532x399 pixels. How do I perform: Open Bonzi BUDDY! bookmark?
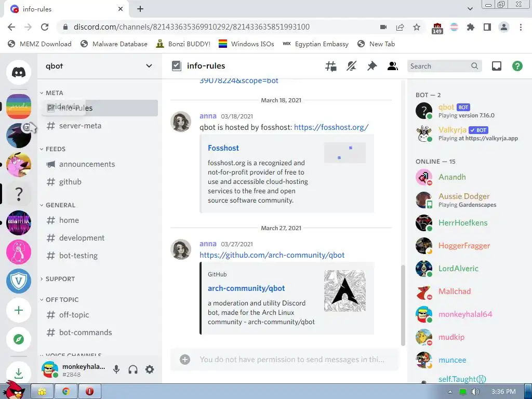click(x=183, y=44)
